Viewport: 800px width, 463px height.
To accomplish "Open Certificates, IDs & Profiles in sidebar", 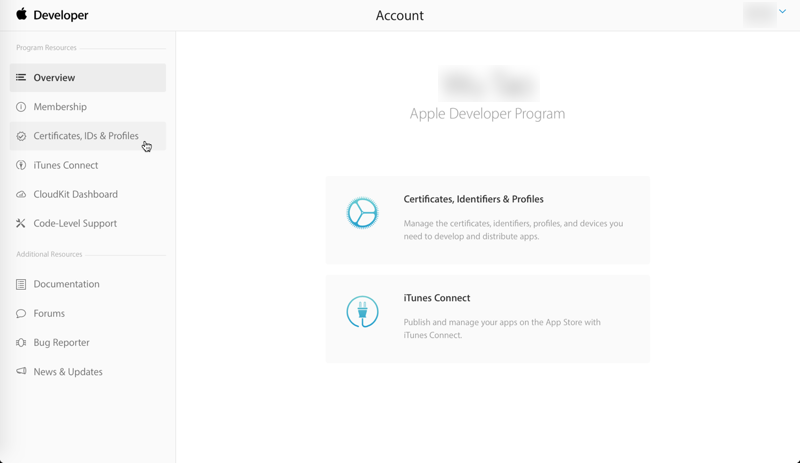I will [88, 136].
